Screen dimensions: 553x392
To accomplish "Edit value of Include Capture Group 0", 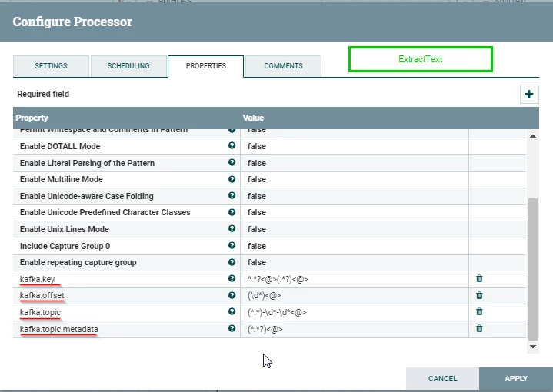I will click(x=355, y=246).
